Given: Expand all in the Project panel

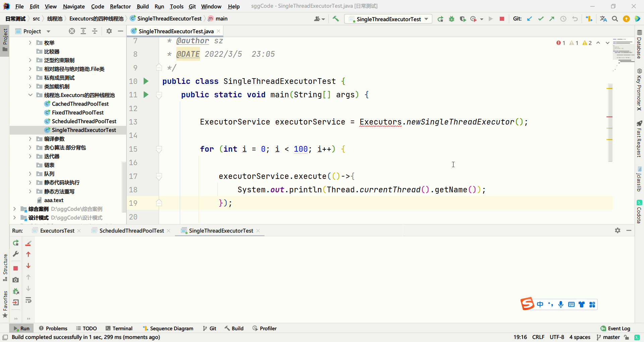Looking at the screenshot, I should pos(83,31).
